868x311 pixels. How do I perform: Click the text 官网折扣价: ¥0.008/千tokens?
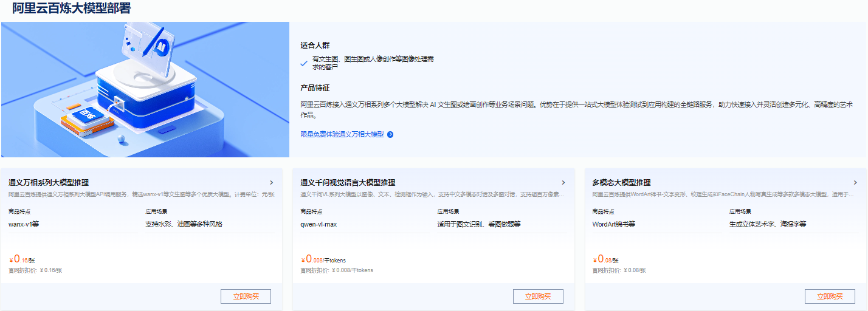coord(337,270)
